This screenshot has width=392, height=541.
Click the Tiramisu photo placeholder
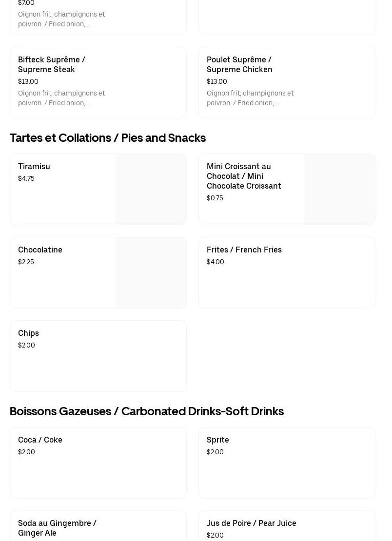tap(151, 190)
